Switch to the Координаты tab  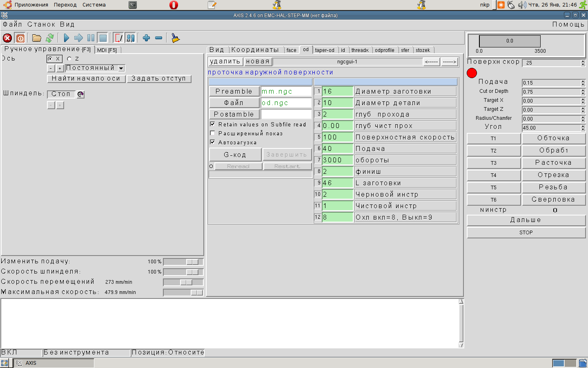pos(255,50)
